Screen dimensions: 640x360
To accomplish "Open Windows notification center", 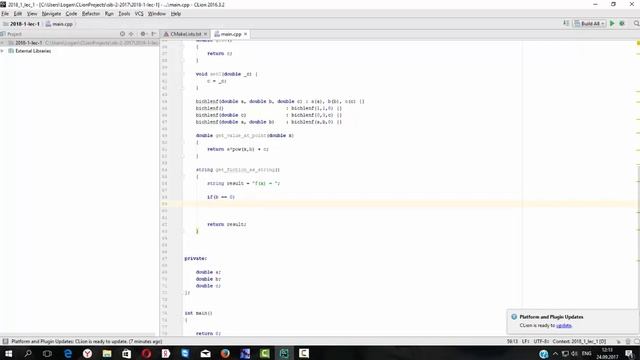I will pos(629,353).
